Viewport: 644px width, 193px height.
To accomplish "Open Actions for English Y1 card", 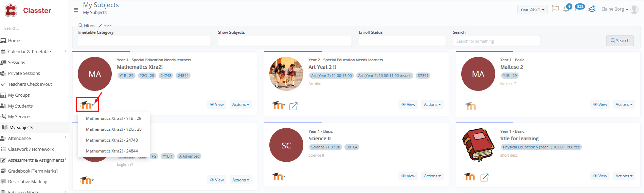I will (240, 180).
